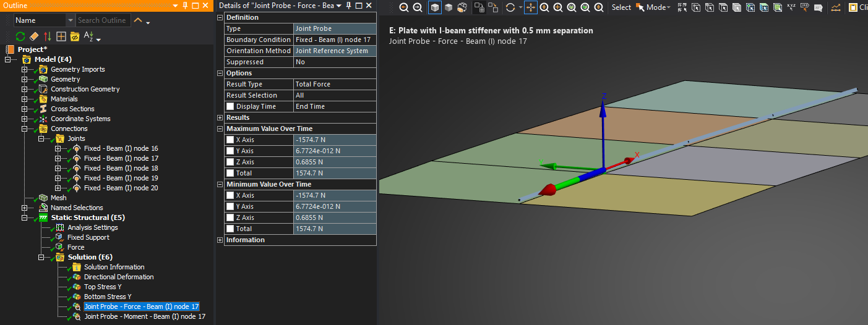The height and width of the screenshot is (325, 868).
Task: Click the eraser Clear Search icon
Action: [x=34, y=37]
